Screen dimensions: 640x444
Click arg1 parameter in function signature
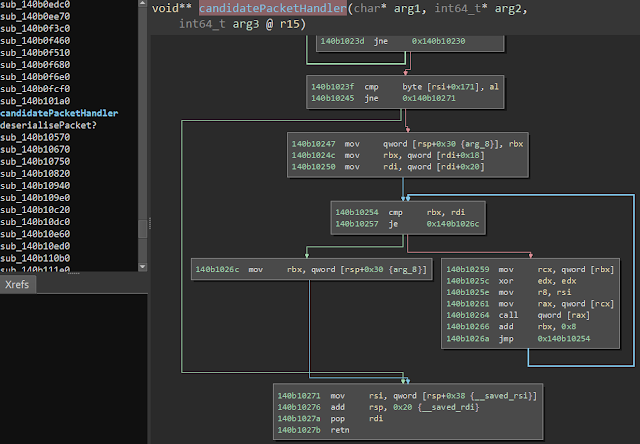point(409,8)
